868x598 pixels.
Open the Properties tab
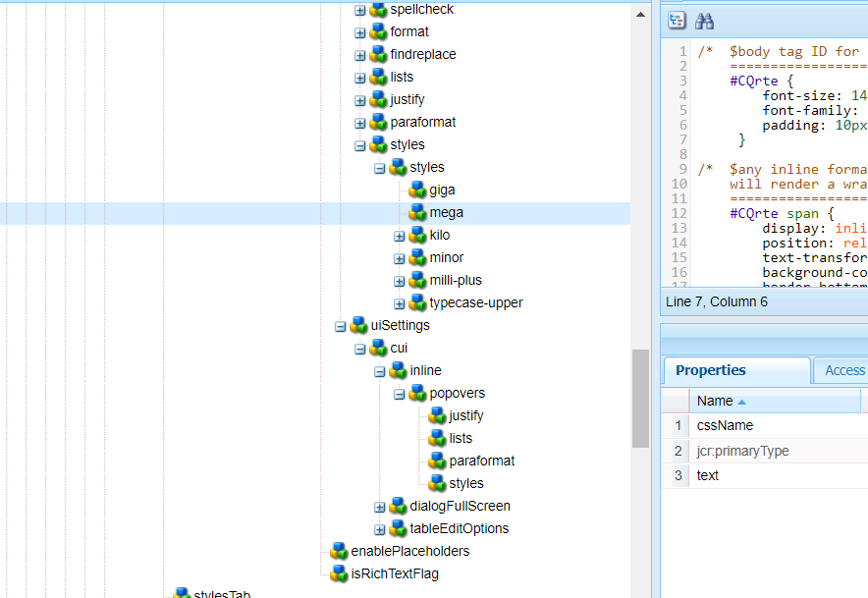(x=711, y=370)
